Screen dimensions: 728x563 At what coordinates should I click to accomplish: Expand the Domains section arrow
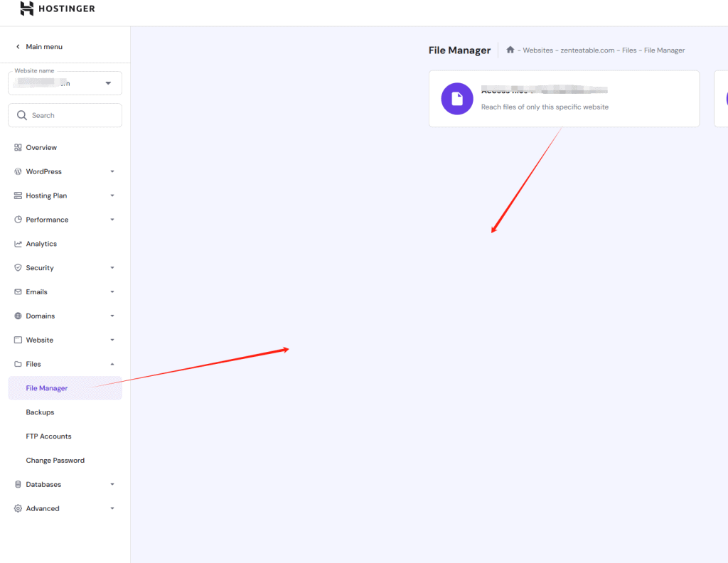(112, 316)
